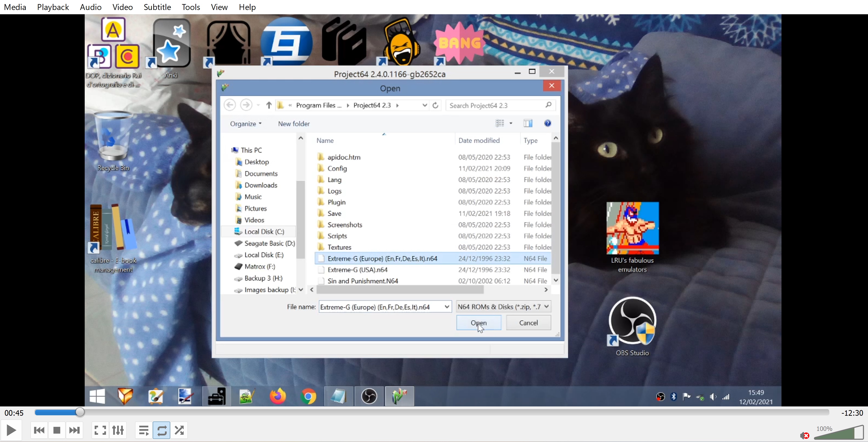This screenshot has width=868, height=442.
Task: Stop playback with the stop icon
Action: (57, 430)
